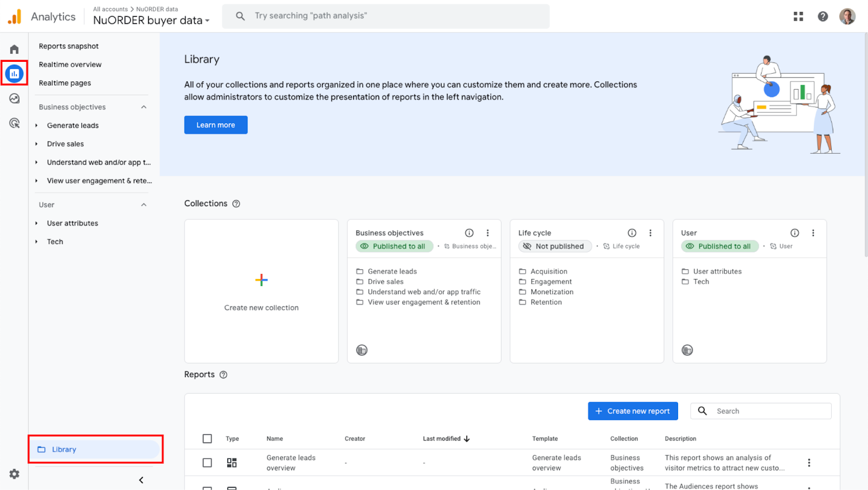Click the Google Analytics logo
Screen dimensions: 868x490
pyautogui.click(x=15, y=17)
